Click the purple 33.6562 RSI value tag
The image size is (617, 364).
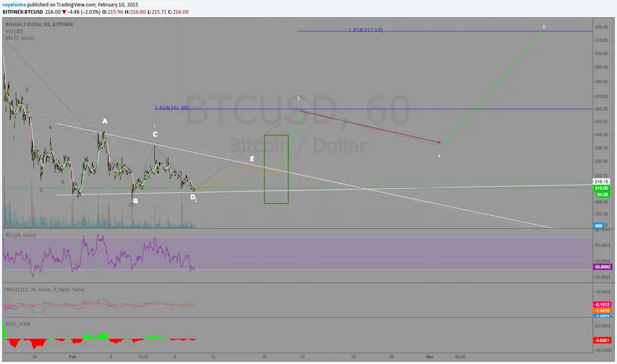pyautogui.click(x=602, y=267)
